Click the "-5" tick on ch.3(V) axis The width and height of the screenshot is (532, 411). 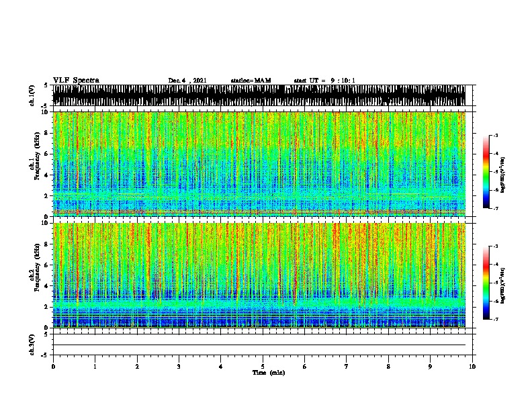coord(45,355)
